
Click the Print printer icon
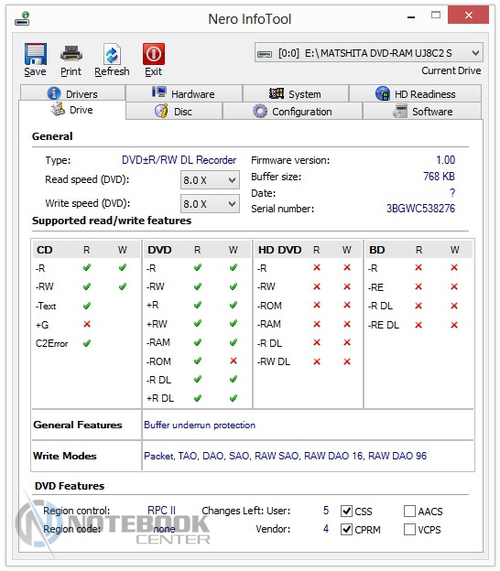tap(71, 54)
